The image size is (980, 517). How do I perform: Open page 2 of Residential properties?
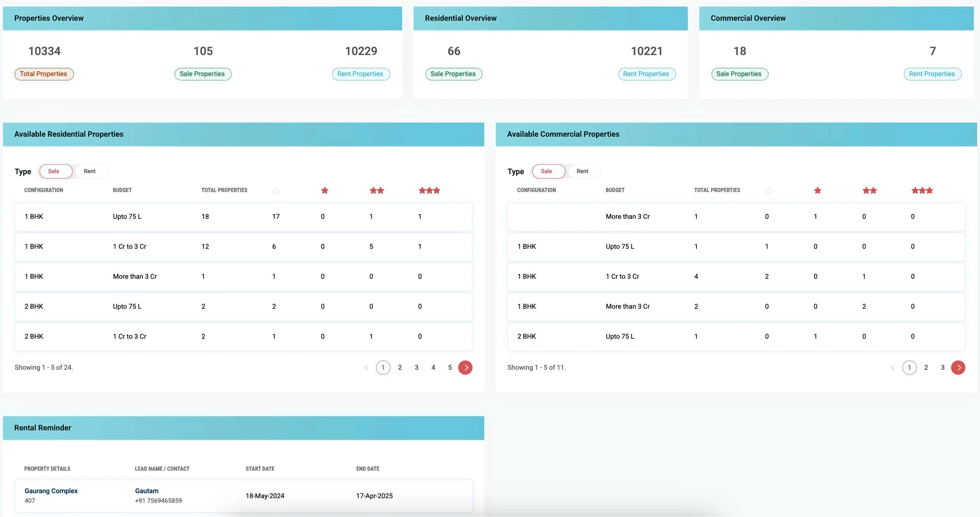[x=400, y=367]
